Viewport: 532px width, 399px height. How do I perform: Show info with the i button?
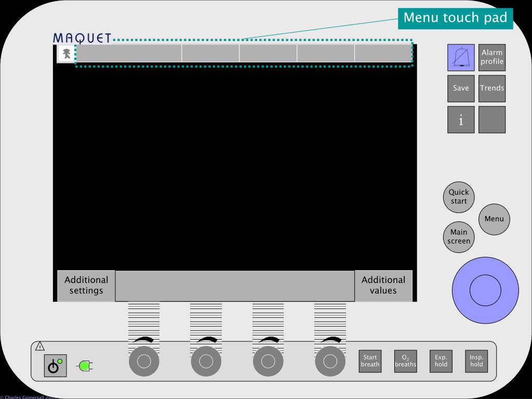coord(461,119)
